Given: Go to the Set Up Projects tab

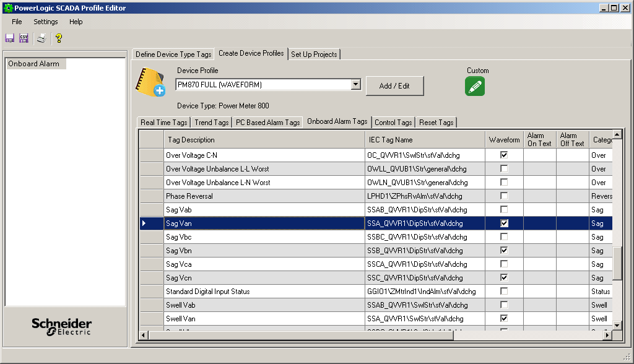Looking at the screenshot, I should [314, 54].
